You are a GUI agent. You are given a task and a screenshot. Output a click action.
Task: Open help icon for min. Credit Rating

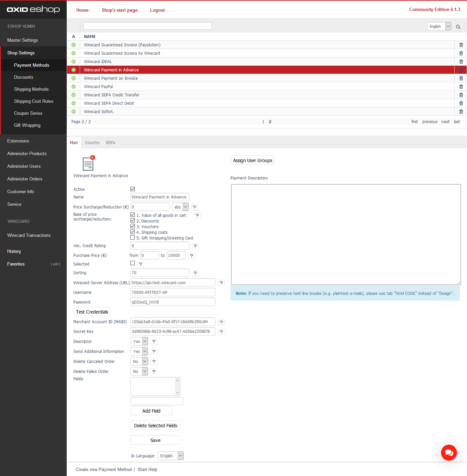(195, 246)
